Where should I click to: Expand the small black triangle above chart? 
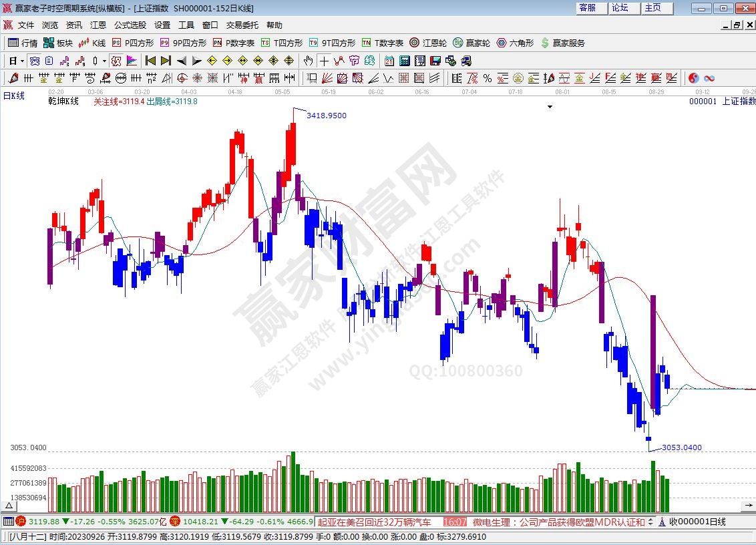click(x=550, y=106)
